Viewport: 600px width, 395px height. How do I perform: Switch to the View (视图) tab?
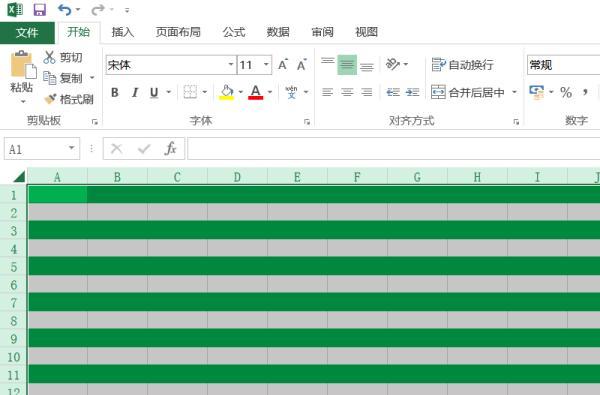pos(366,32)
